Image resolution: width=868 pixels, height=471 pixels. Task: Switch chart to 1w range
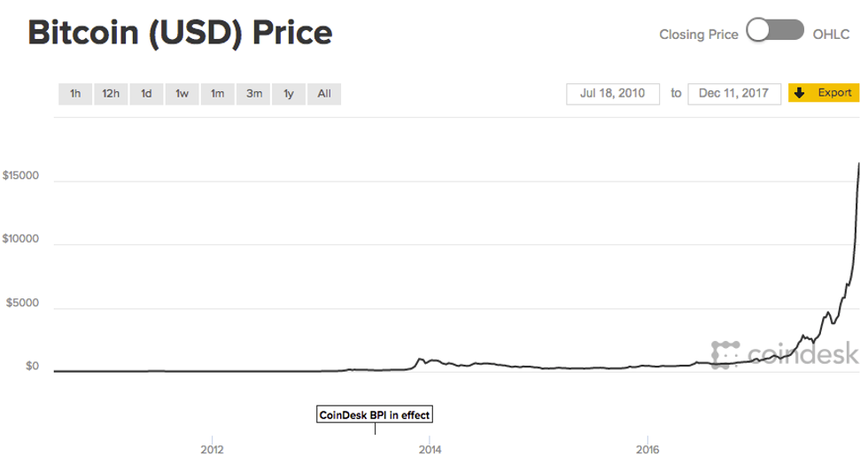[x=182, y=93]
